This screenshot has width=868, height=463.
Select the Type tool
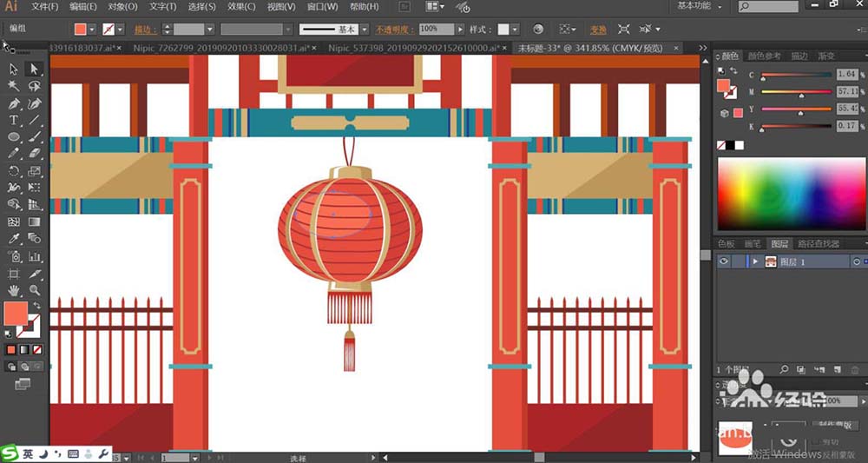(x=14, y=120)
